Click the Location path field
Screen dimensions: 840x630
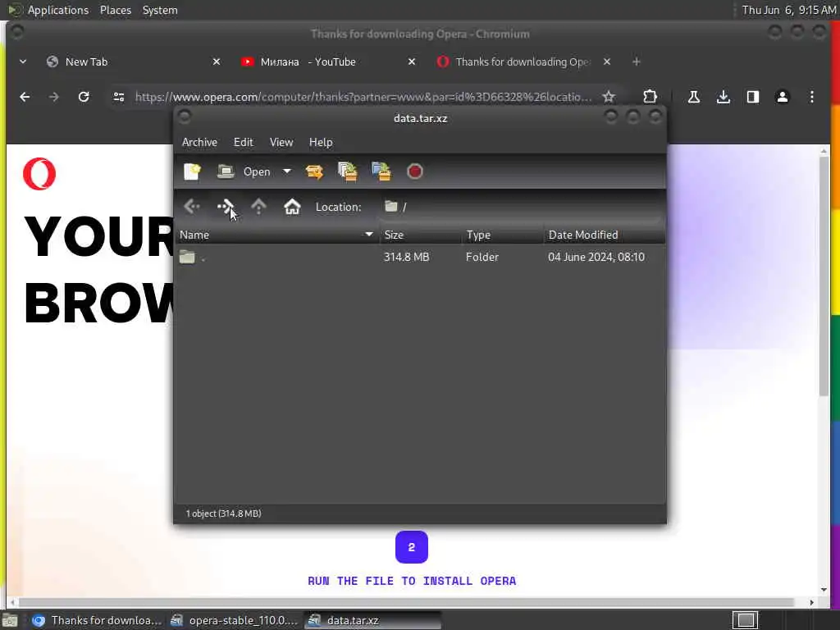519,207
